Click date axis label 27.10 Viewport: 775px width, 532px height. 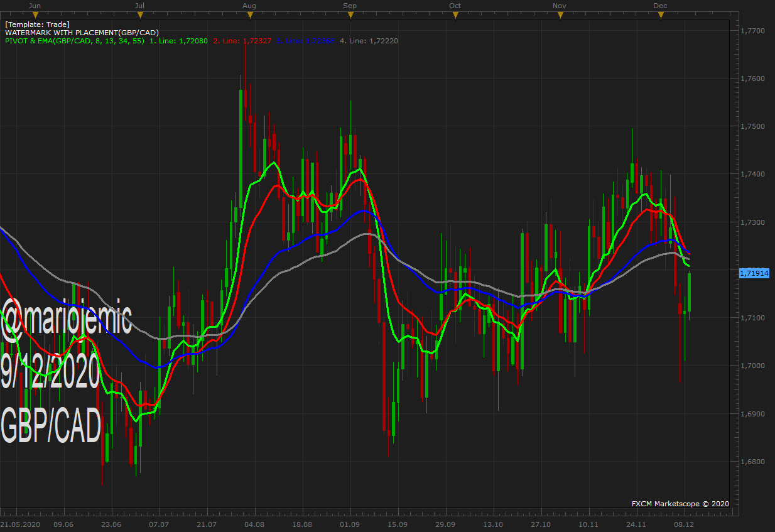(541, 524)
